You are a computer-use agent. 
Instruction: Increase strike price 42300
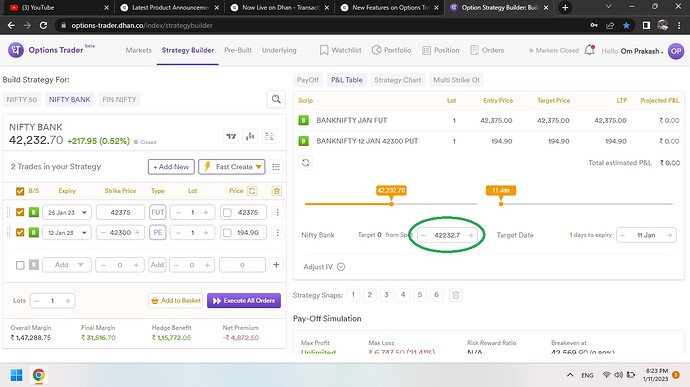[x=137, y=232]
